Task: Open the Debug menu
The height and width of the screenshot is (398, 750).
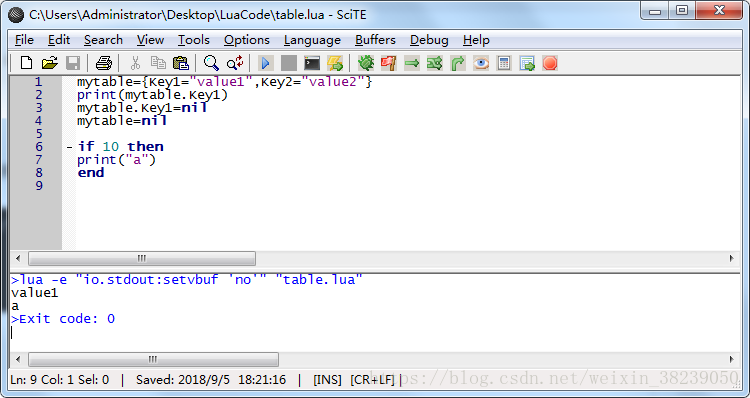Action: pos(429,40)
